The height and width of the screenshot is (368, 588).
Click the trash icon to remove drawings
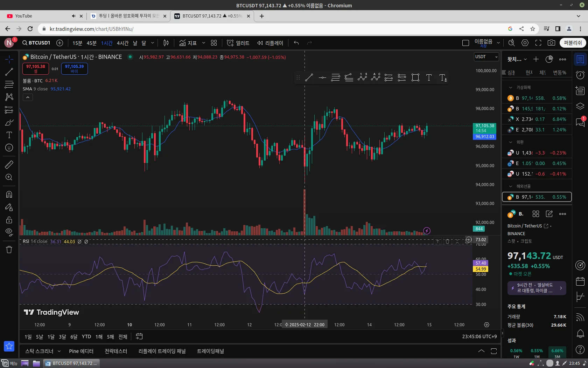tap(9, 250)
